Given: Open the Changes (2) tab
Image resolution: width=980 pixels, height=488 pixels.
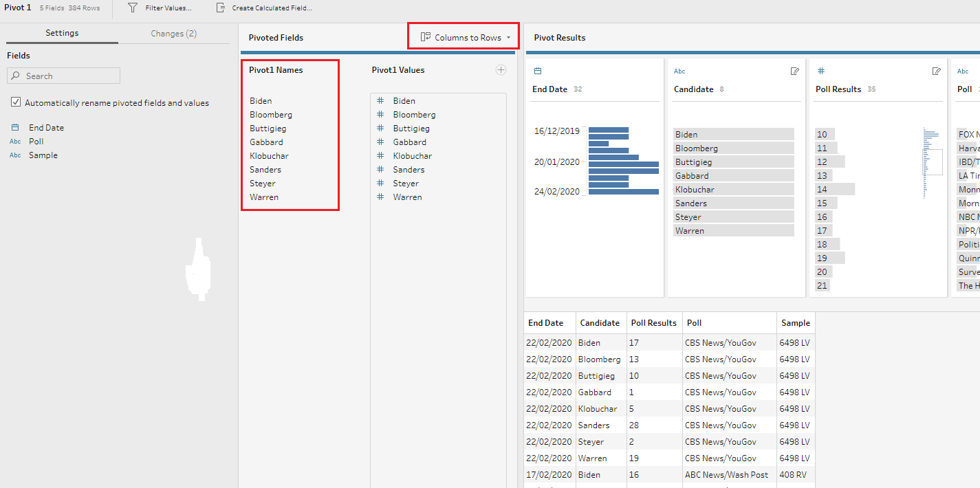Looking at the screenshot, I should [x=173, y=33].
